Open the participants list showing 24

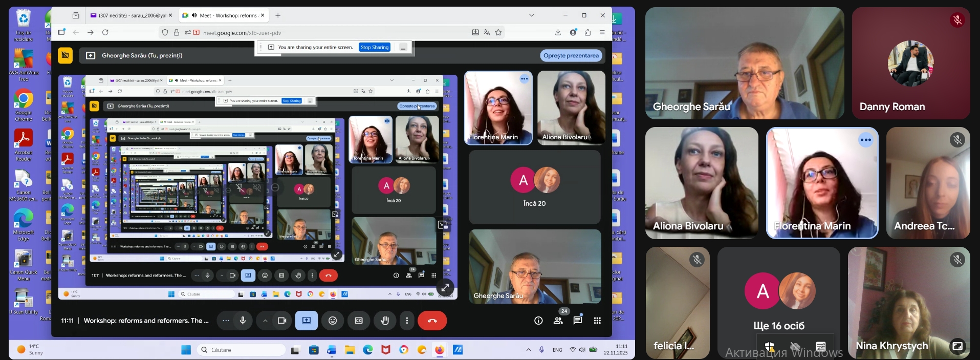(558, 321)
